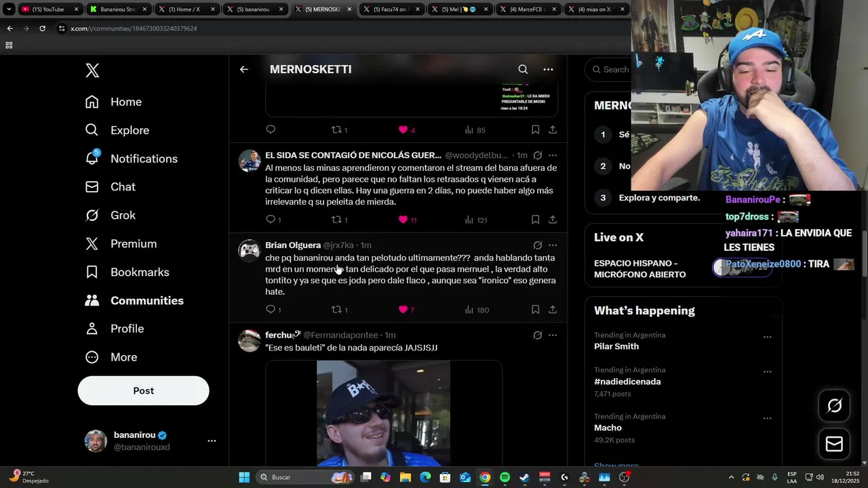View analytics showing 180 views
This screenshot has height=488, width=868.
click(476, 310)
